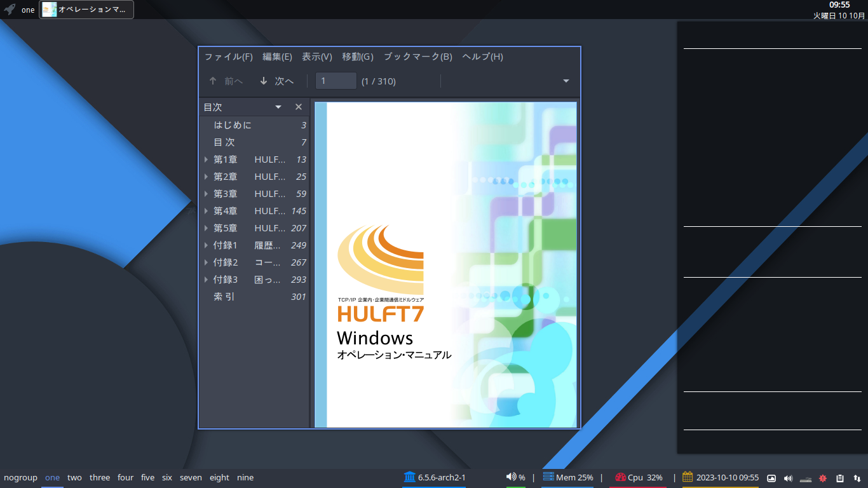This screenshot has height=488, width=868.
Task: Select the 第5章 HULF... entry text
Action: pyautogui.click(x=250, y=228)
